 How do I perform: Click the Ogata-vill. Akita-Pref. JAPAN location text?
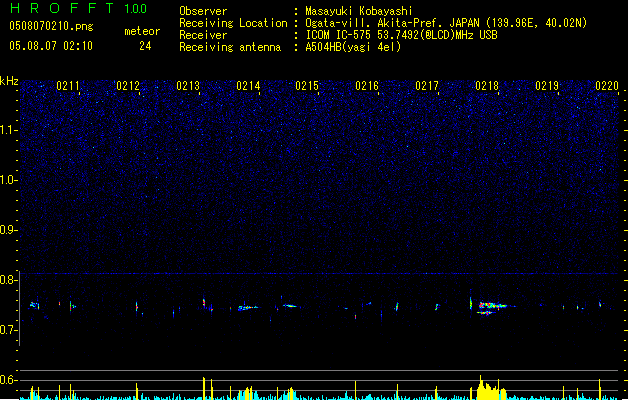[x=446, y=23]
